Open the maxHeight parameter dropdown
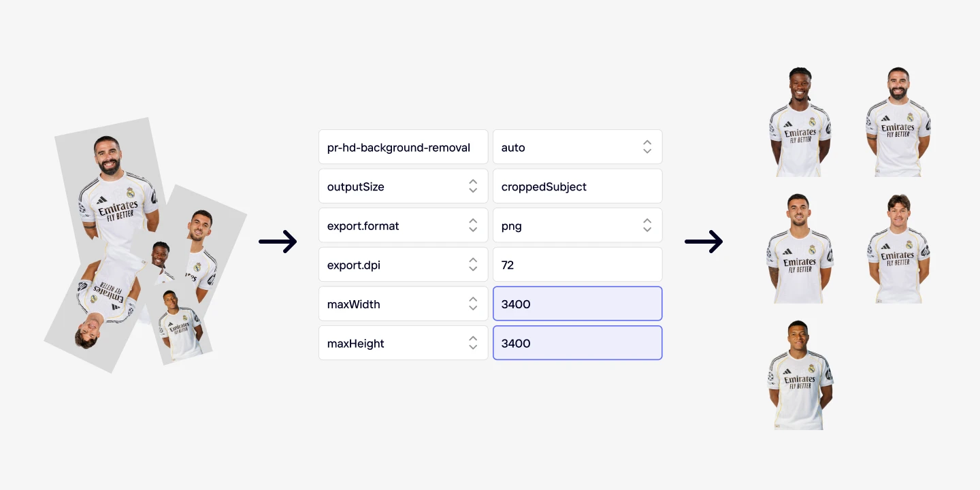980x490 pixels. pos(472,344)
